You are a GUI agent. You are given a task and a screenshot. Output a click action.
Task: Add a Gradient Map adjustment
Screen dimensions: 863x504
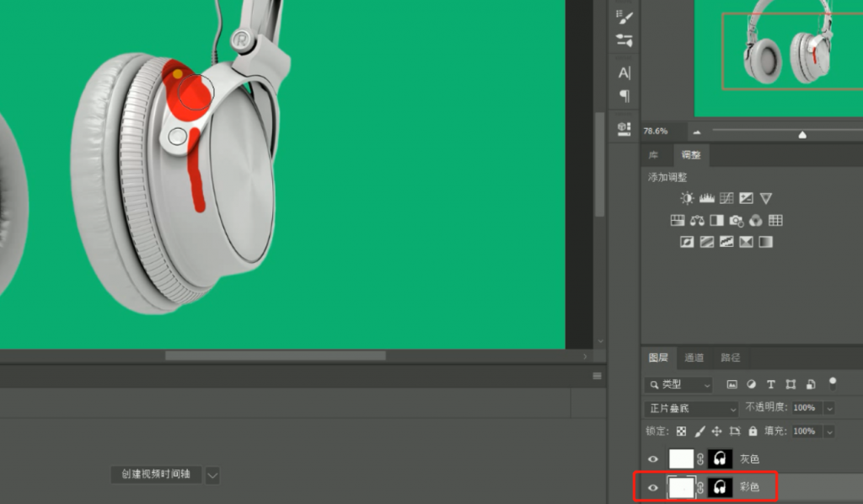766,242
